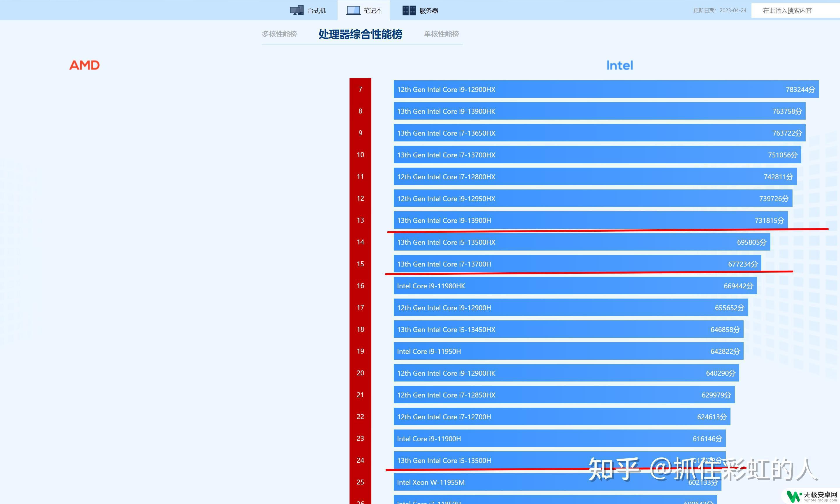Select the Core i9-11950H bar
This screenshot has height=504, width=840.
[568, 351]
